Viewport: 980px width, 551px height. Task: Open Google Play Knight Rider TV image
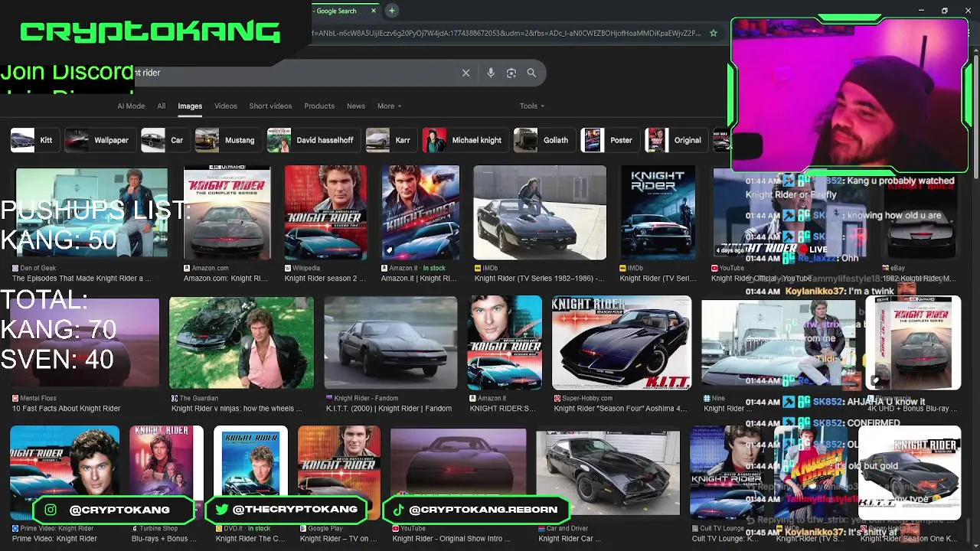pos(339,473)
